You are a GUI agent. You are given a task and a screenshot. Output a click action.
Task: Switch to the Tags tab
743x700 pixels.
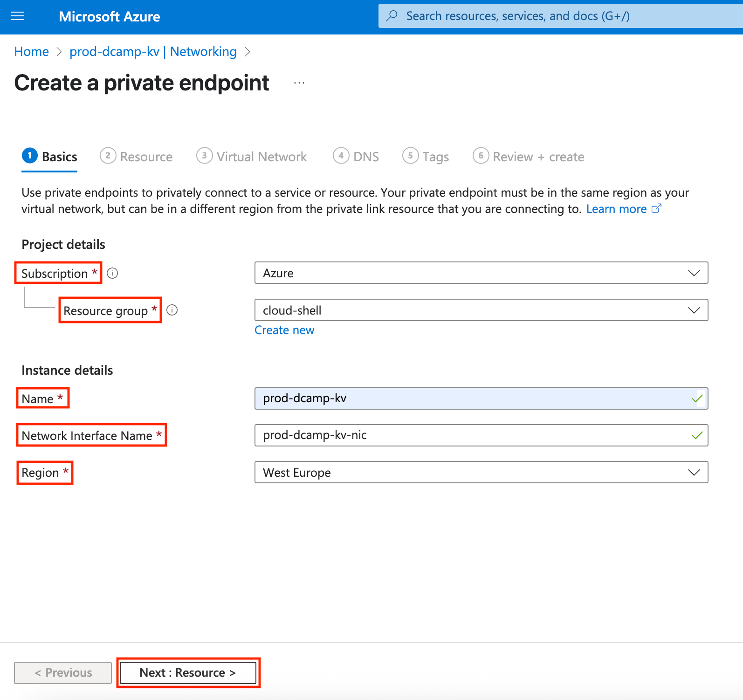[426, 157]
